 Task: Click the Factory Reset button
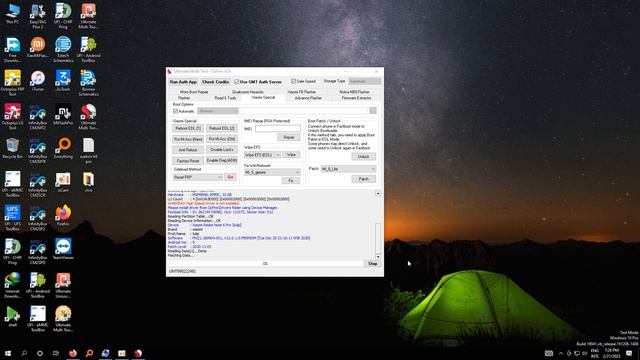(188, 161)
